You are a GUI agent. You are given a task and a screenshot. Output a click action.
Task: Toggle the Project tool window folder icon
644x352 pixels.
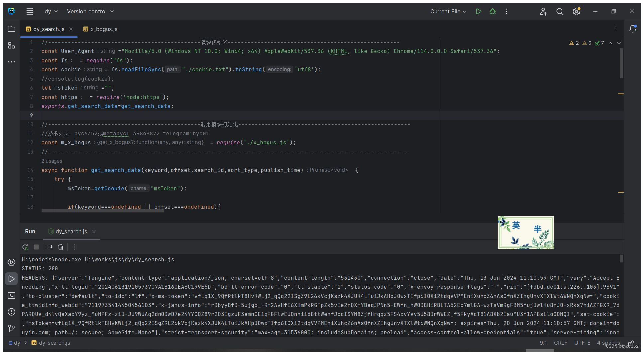(x=11, y=29)
